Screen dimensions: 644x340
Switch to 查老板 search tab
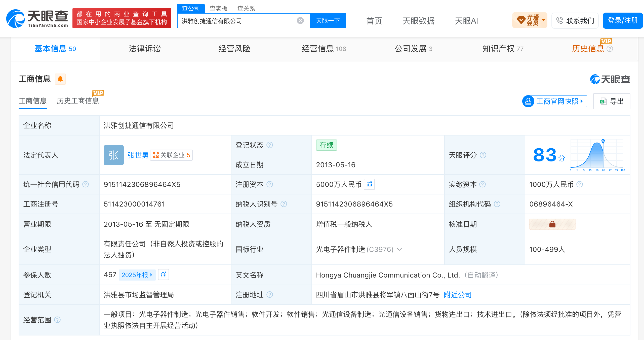tap(219, 9)
